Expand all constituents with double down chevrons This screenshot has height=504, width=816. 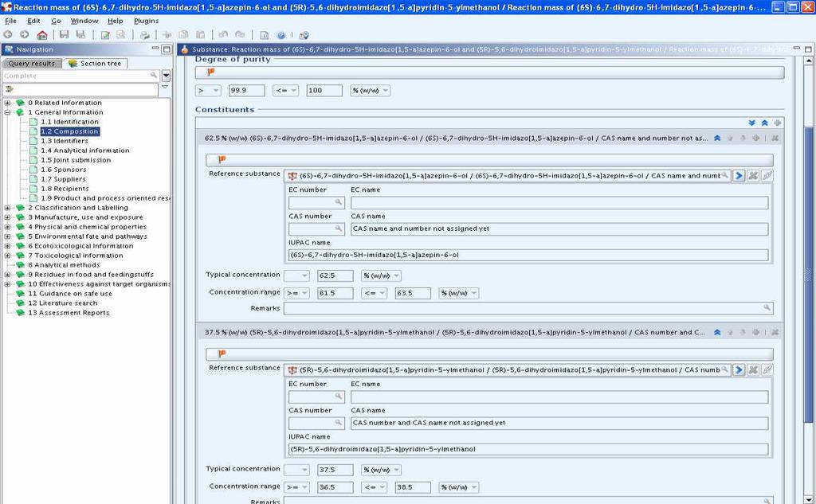tap(751, 123)
